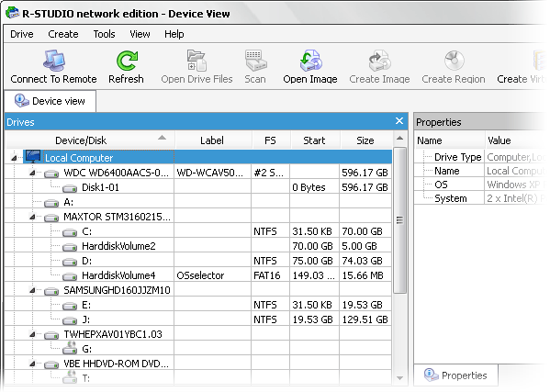
Task: Click the Open Image toolbar icon
Action: [310, 61]
